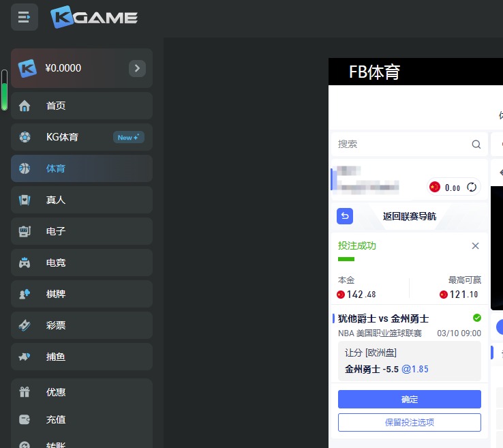This screenshot has width=503, height=448.
Task: Select the 体育 sports menu item
Action: tap(82, 168)
